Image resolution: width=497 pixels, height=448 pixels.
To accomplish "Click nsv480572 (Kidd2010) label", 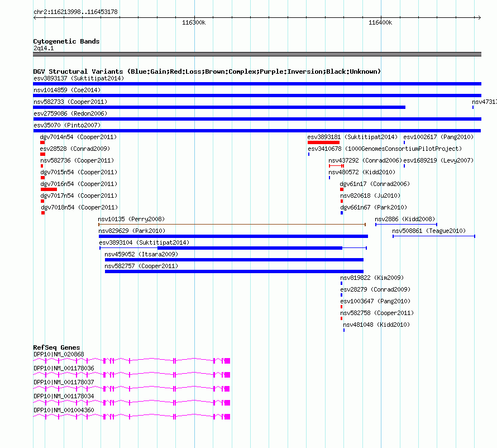I will click(362, 172).
